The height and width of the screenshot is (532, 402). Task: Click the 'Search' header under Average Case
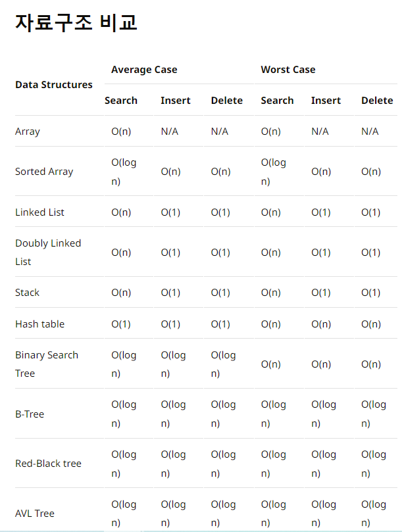tap(121, 101)
